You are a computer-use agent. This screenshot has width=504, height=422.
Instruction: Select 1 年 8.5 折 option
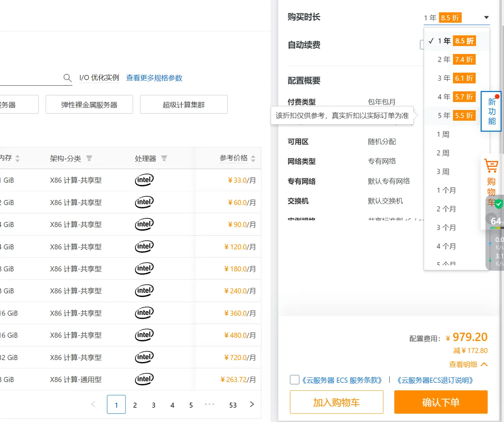(457, 41)
